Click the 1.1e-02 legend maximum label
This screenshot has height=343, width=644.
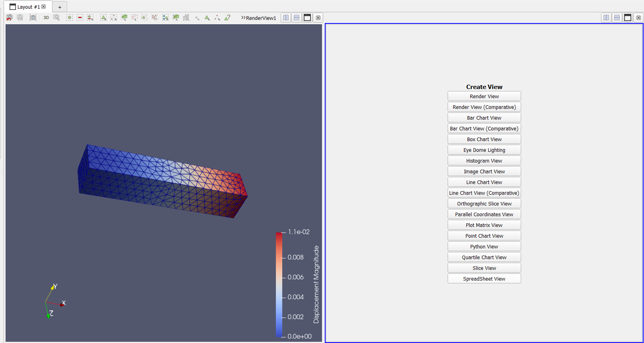(299, 232)
